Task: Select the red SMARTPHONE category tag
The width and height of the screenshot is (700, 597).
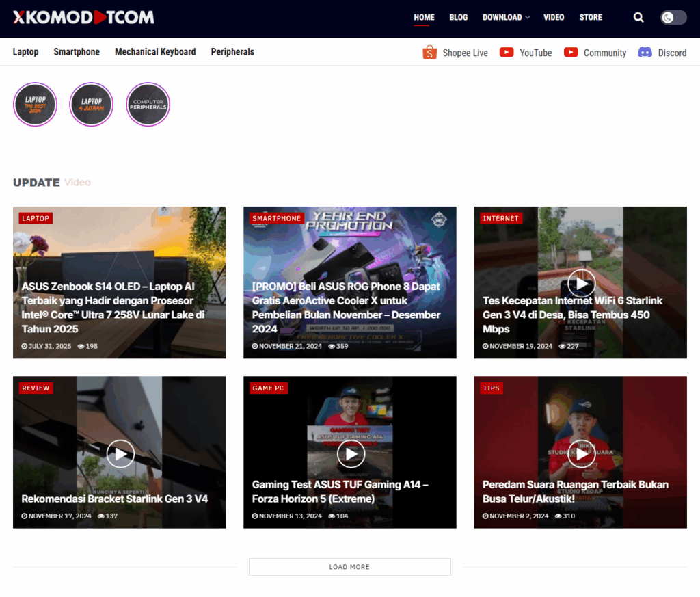Action: [276, 218]
